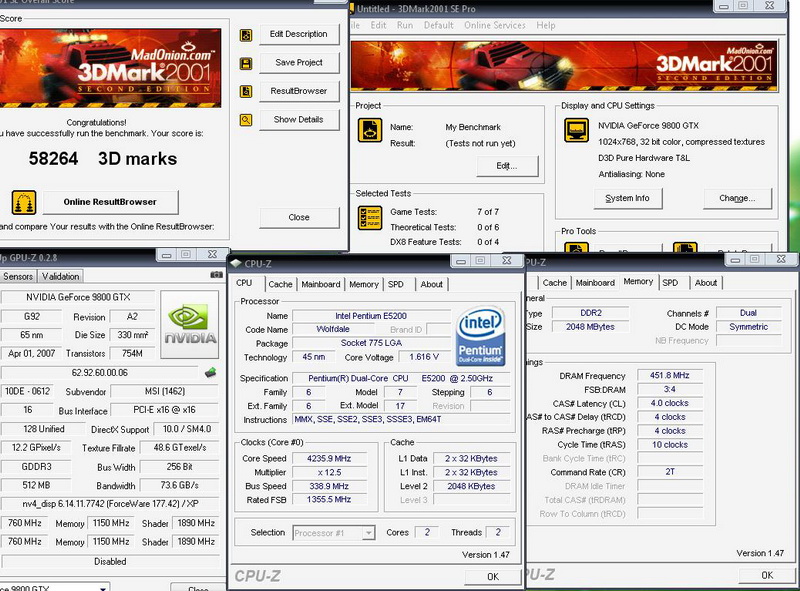Open About tab in CPU-Z Memory window
This screenshot has height=591, width=800.
point(706,283)
